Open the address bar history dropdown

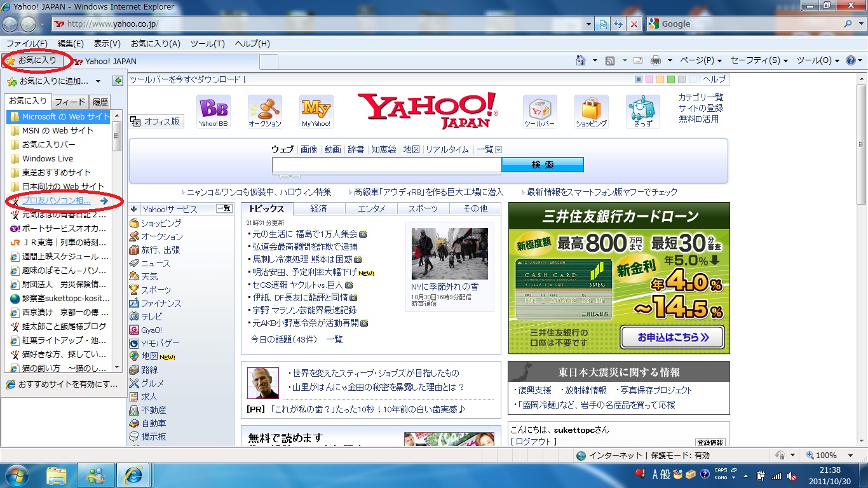click(589, 24)
